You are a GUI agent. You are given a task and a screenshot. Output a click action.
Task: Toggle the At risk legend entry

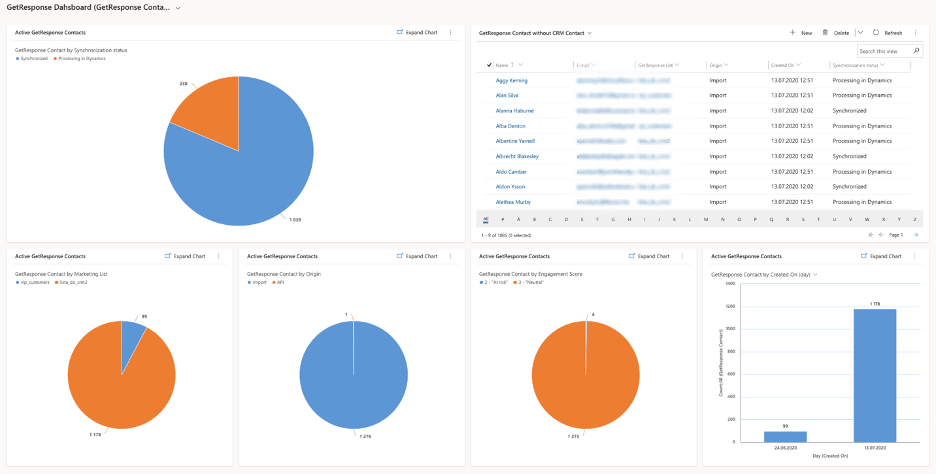pyautogui.click(x=493, y=282)
